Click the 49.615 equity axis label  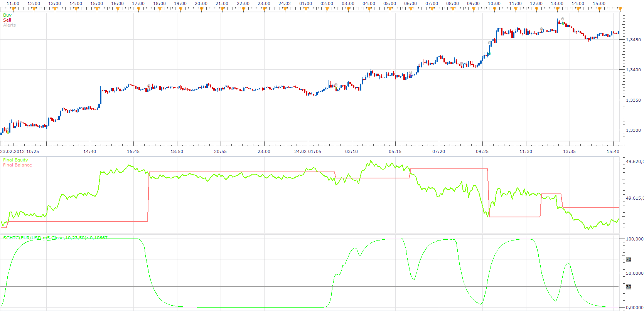[x=634, y=198]
